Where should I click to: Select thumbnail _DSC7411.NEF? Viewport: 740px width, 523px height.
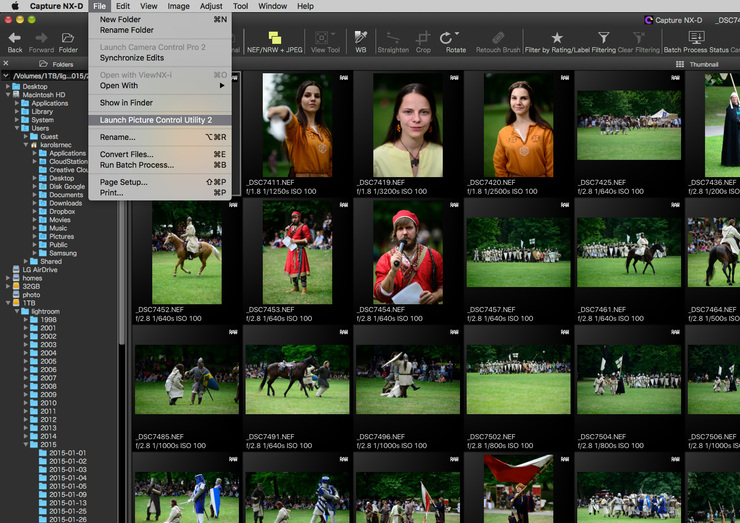[x=297, y=125]
